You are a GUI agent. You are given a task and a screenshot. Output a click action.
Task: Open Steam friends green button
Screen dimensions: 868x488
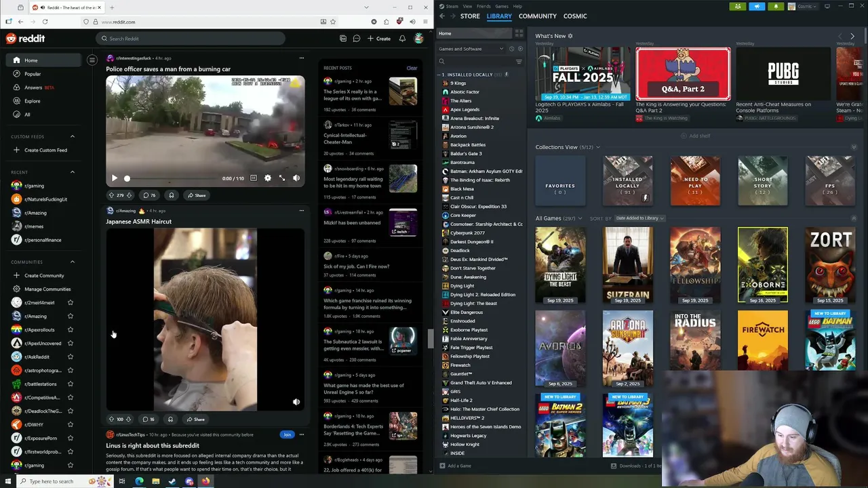738,6
